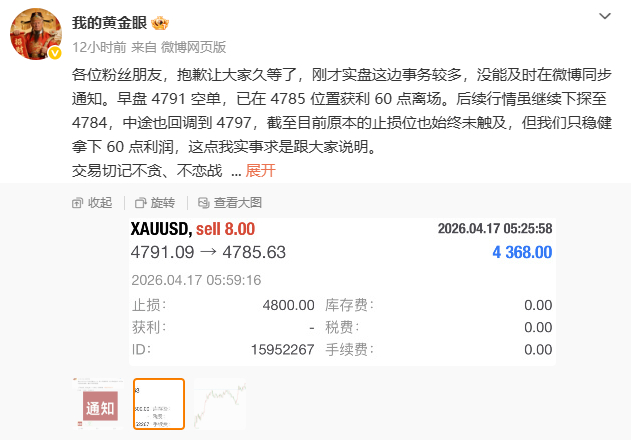Expand full post with 展开

pyautogui.click(x=260, y=171)
